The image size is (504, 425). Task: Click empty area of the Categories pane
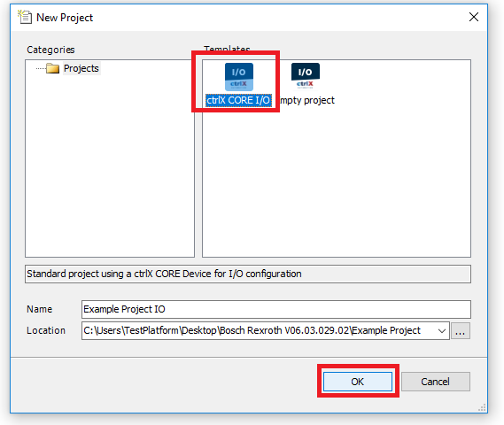(110, 167)
